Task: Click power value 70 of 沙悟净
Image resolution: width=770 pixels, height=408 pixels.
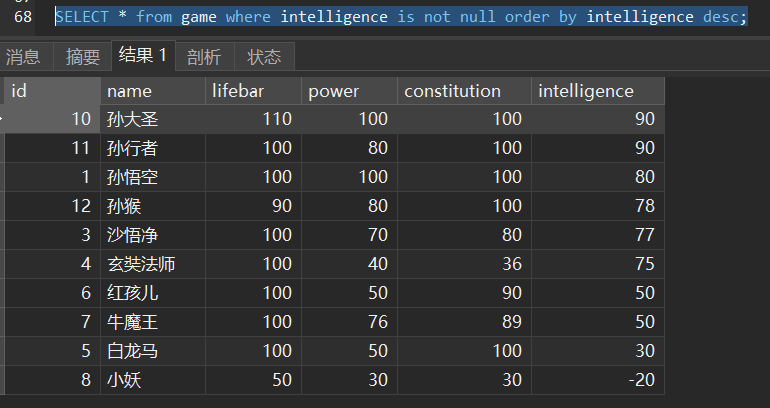Action: 349,235
